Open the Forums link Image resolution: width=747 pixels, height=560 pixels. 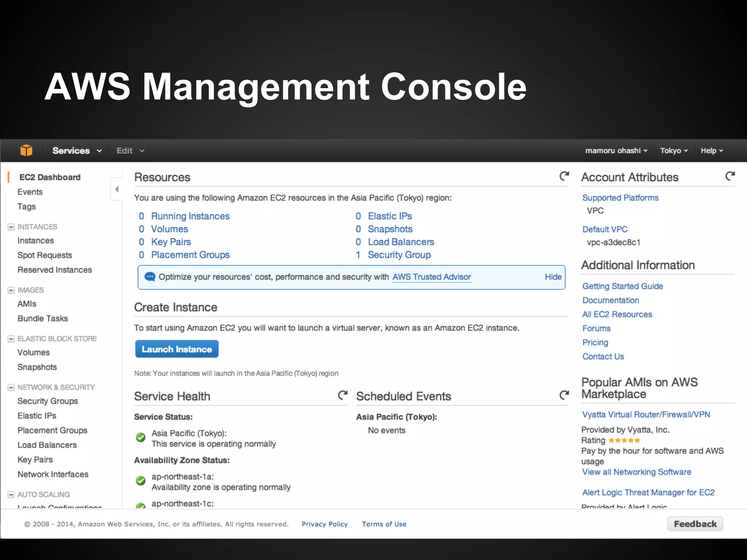coord(596,328)
